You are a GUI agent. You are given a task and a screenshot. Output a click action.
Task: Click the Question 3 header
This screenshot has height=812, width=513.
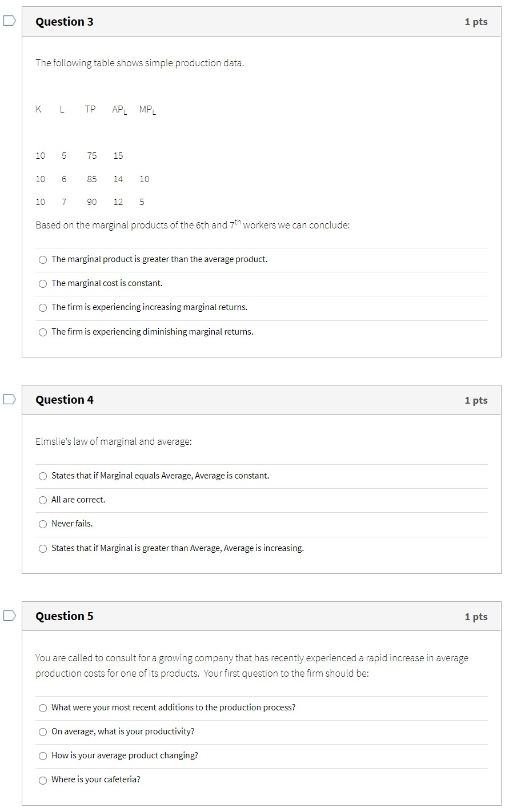tap(65, 22)
